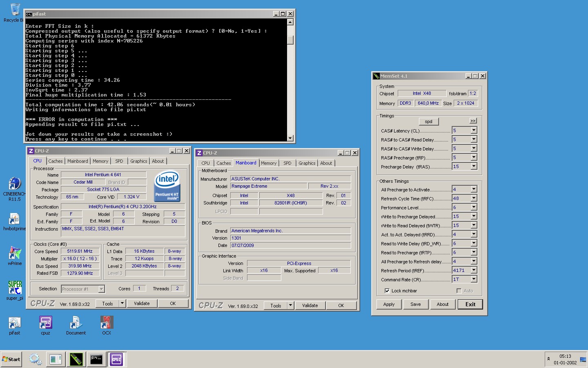Open Precharge Delay (tRAS) dropdown

point(474,166)
